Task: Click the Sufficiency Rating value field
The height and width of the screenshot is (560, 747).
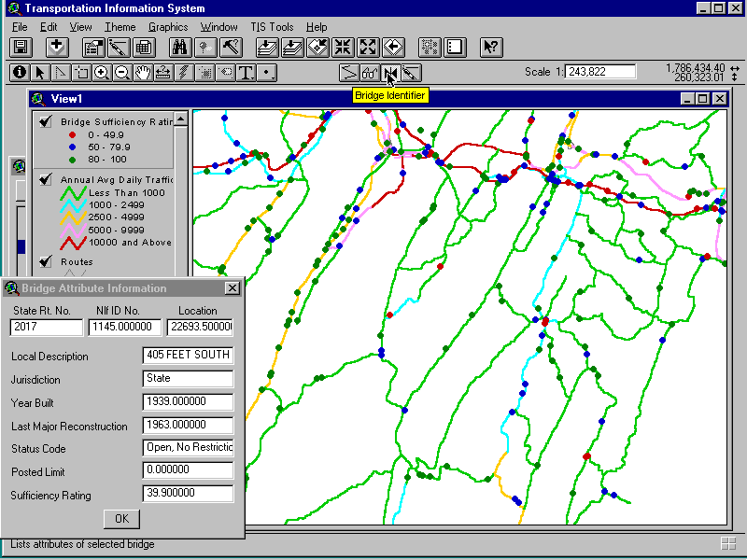Action: (x=188, y=493)
